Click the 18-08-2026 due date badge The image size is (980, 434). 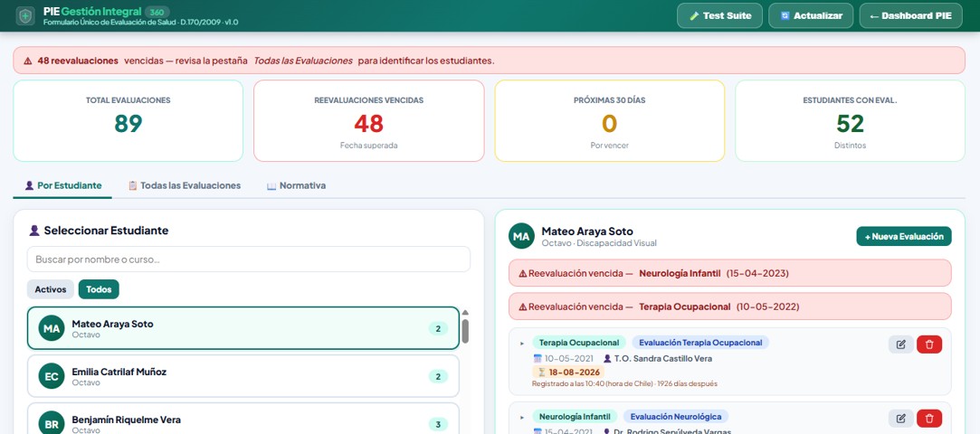(568, 373)
